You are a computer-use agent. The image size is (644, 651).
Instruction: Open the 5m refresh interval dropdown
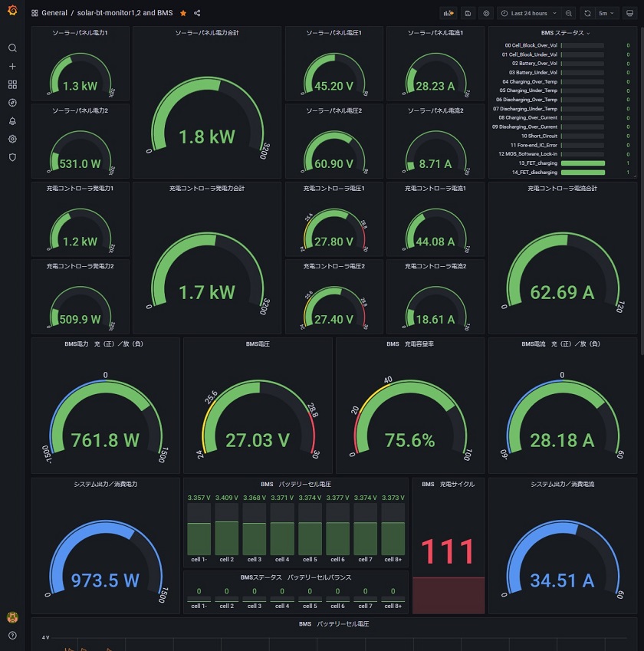(606, 13)
